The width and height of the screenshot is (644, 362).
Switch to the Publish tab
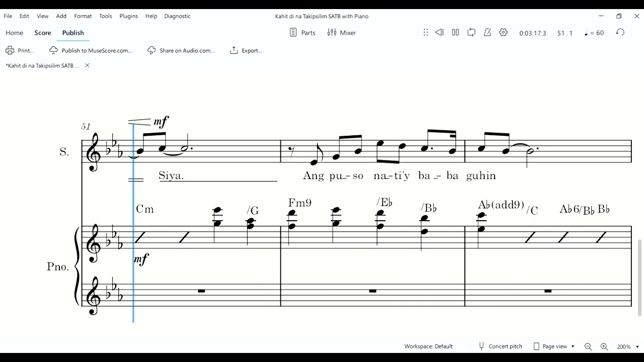pyautogui.click(x=73, y=33)
